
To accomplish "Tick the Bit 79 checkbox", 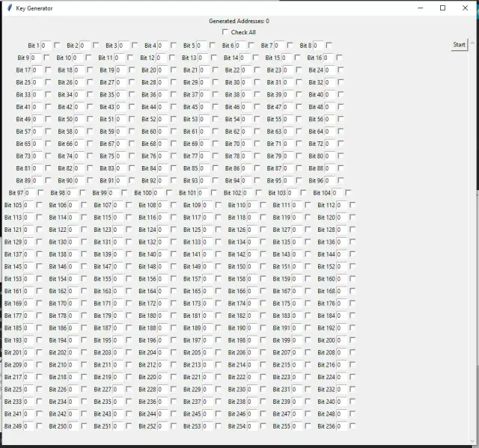I will pos(299,156).
